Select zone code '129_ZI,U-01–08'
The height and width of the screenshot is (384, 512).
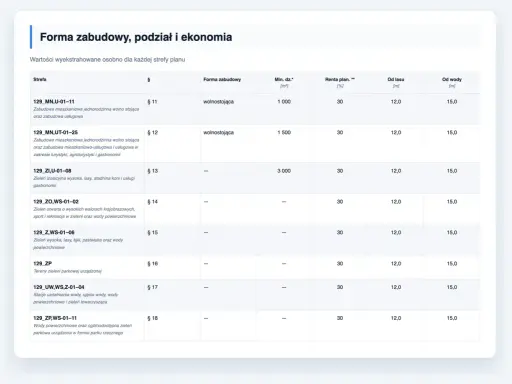point(52,171)
